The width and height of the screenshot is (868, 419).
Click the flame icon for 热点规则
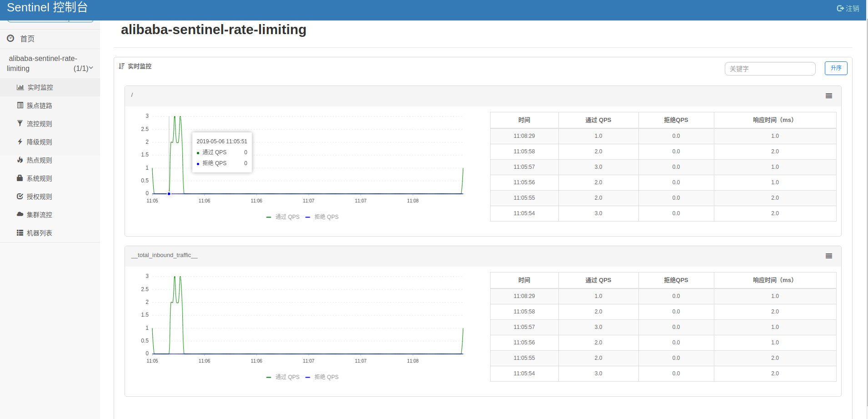20,160
